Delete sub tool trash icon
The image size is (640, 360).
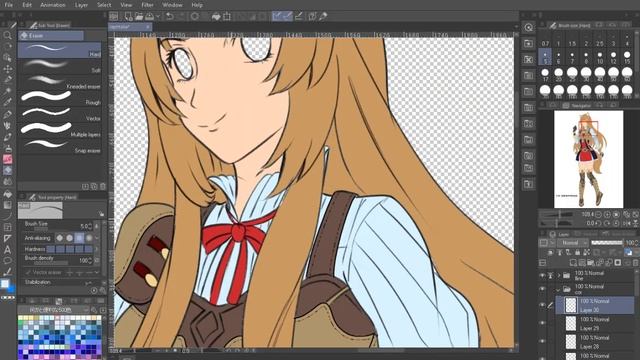click(103, 186)
